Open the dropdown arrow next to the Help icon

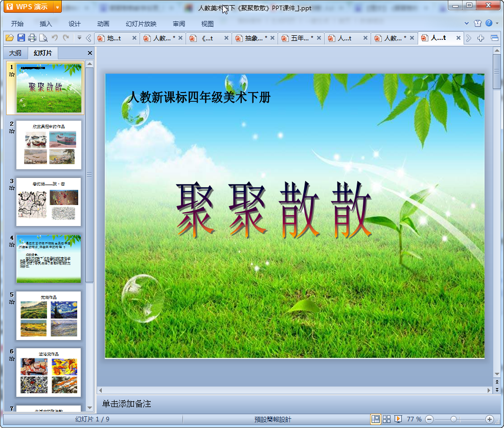[x=497, y=23]
